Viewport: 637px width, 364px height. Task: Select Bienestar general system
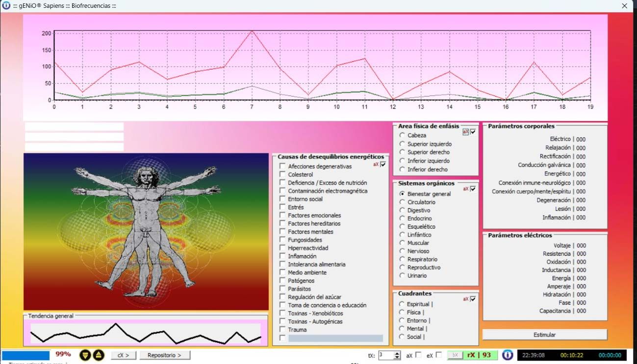pyautogui.click(x=402, y=194)
